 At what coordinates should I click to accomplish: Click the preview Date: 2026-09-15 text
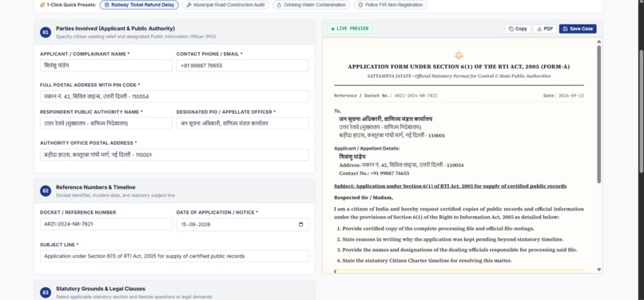point(563,95)
